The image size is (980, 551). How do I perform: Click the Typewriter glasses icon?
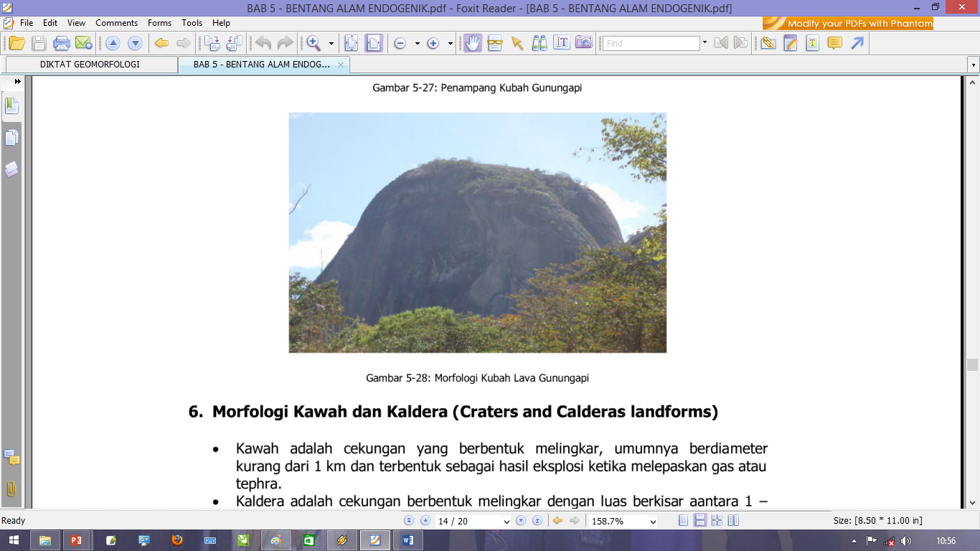coord(495,43)
